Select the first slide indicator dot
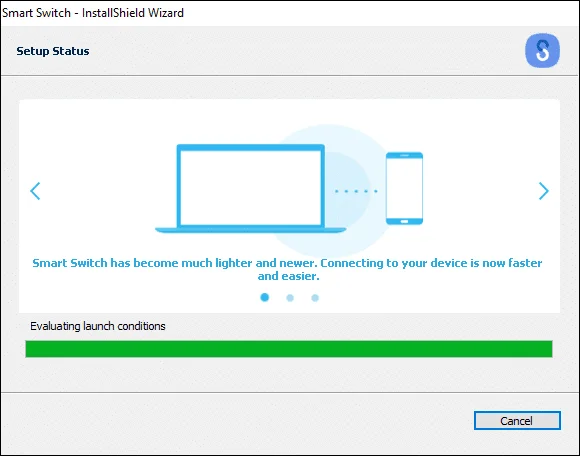 tap(264, 297)
